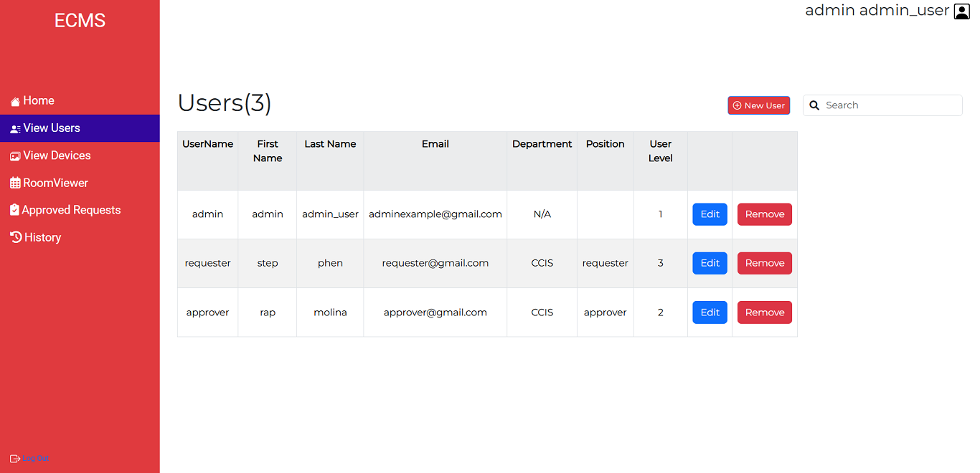The image size is (980, 473).
Task: Edit the admin user row
Action: pyautogui.click(x=710, y=214)
